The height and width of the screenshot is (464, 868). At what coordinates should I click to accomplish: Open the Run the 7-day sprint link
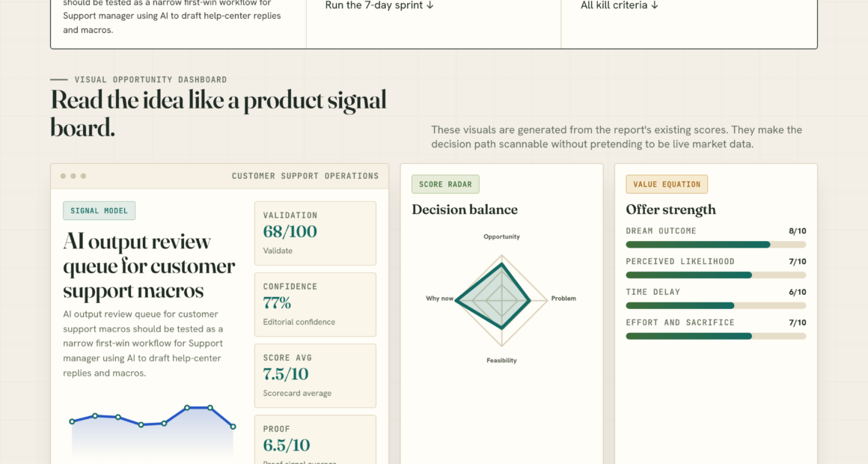pos(379,5)
